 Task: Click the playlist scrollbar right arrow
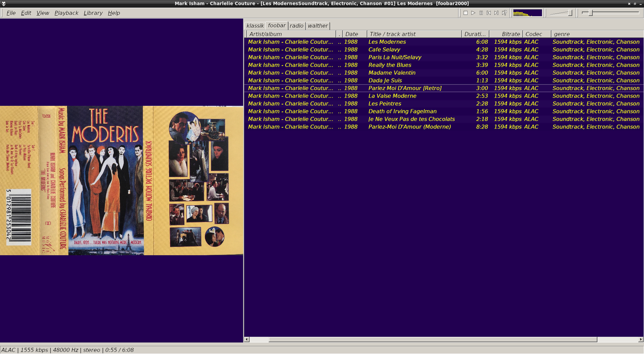point(640,339)
